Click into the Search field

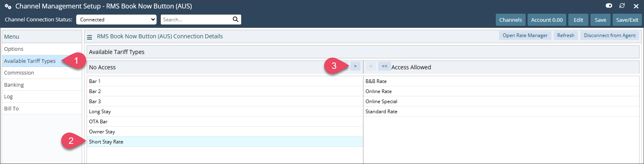(x=197, y=19)
